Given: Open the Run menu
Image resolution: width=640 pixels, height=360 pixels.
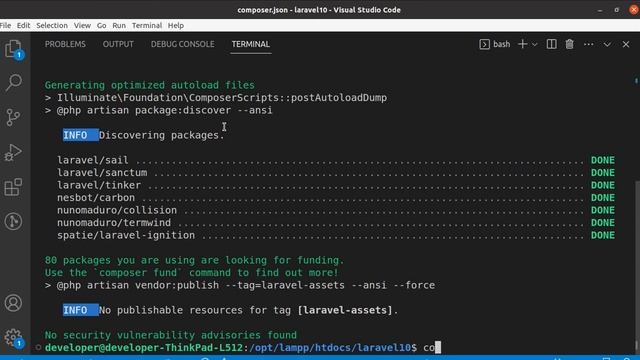Looking at the screenshot, I should 119,25.
